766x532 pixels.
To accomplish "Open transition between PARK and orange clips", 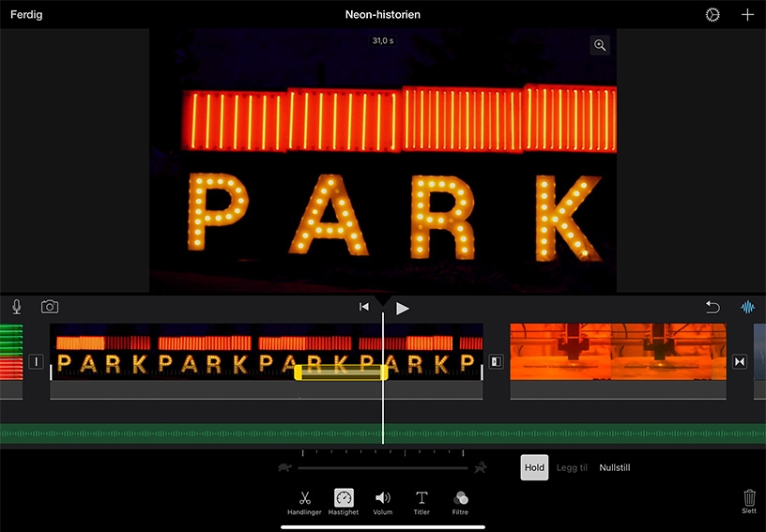I will [496, 361].
